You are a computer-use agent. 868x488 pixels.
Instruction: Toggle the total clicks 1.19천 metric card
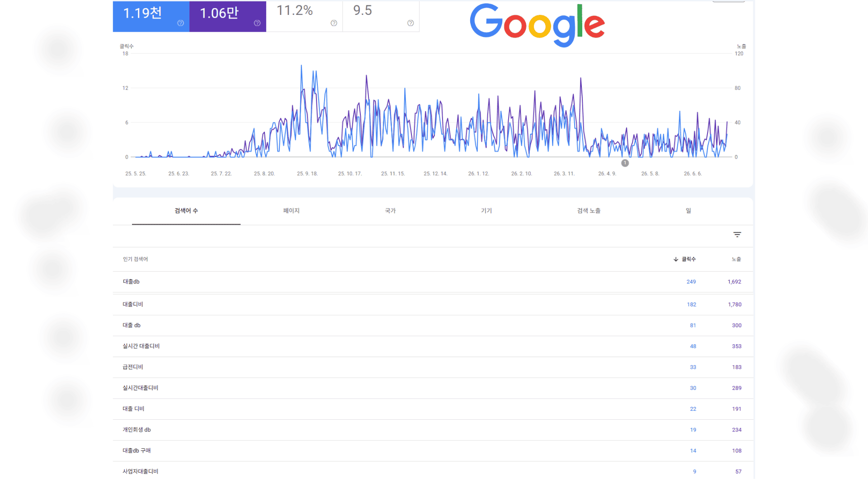pyautogui.click(x=151, y=16)
